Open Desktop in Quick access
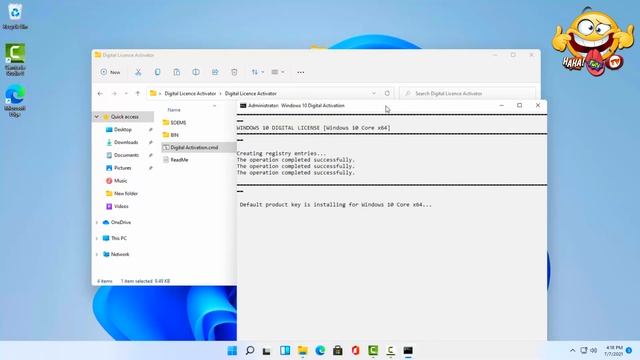Image resolution: width=640 pixels, height=360 pixels. (122, 129)
